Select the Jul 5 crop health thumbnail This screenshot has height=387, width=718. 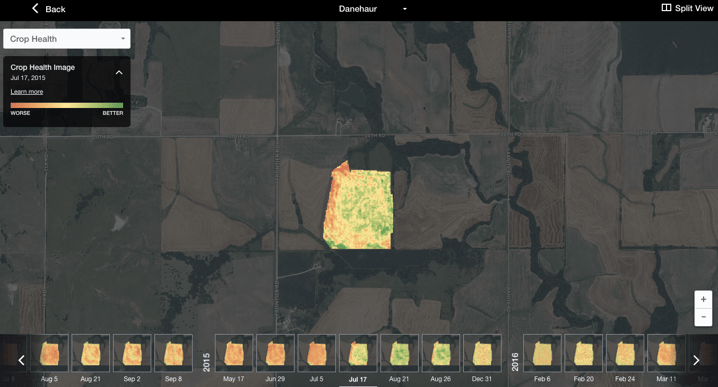pyautogui.click(x=316, y=353)
